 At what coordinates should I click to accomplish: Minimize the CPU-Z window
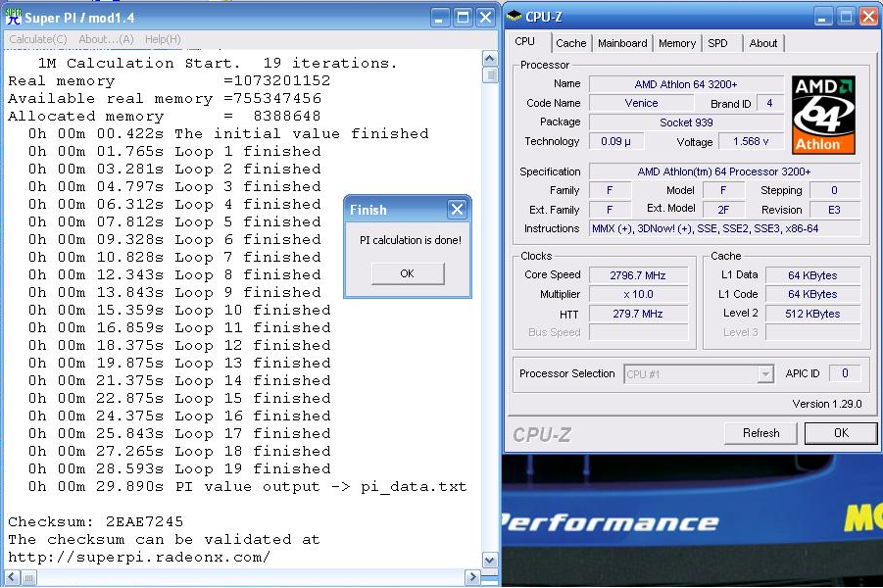pos(823,18)
